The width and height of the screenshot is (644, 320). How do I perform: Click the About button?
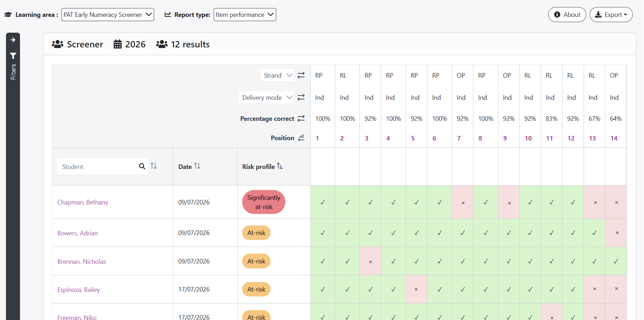[567, 15]
